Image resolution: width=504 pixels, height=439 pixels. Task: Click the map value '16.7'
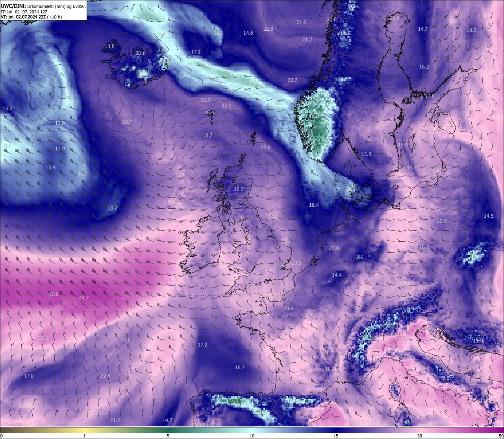pos(240,367)
